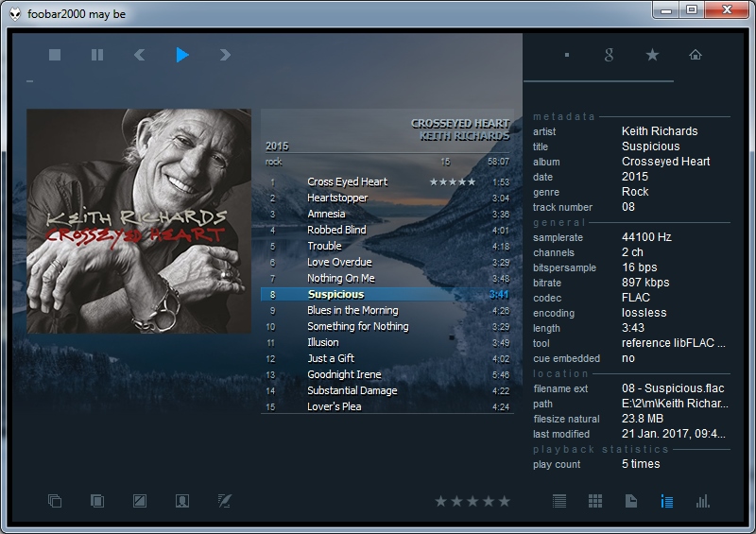Click the Cross Eyed Heart rating stars
756x534 pixels.
pyautogui.click(x=453, y=181)
